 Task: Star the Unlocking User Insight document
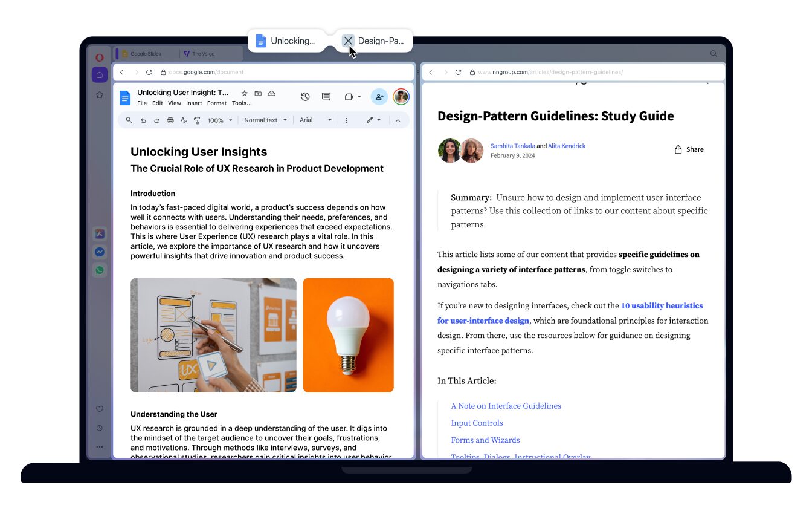[x=245, y=93]
